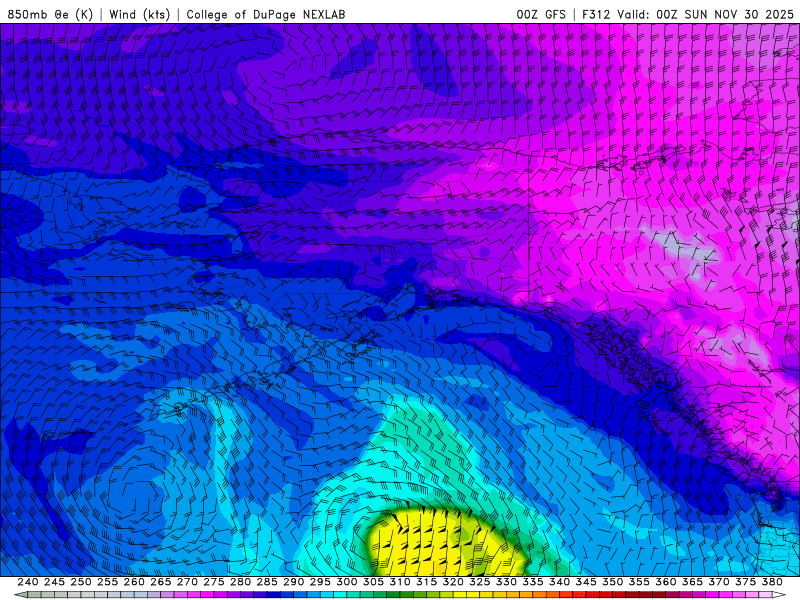Click the "Valid: 00Z SUN NOV 30 2025" text
This screenshot has width=800, height=600.
point(705,14)
